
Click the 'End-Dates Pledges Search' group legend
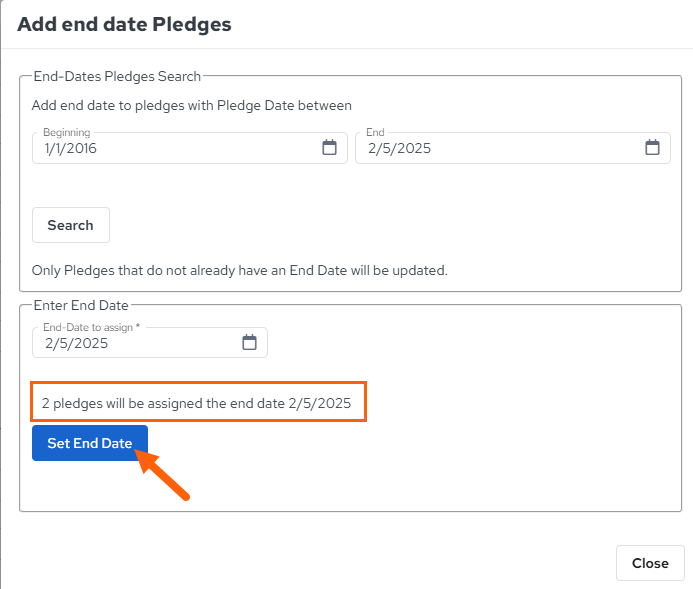(x=117, y=76)
